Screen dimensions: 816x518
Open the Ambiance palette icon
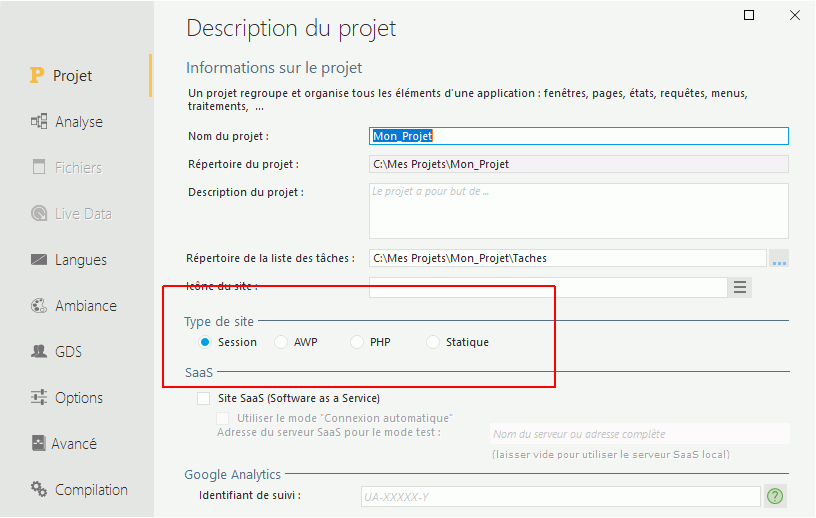(39, 306)
